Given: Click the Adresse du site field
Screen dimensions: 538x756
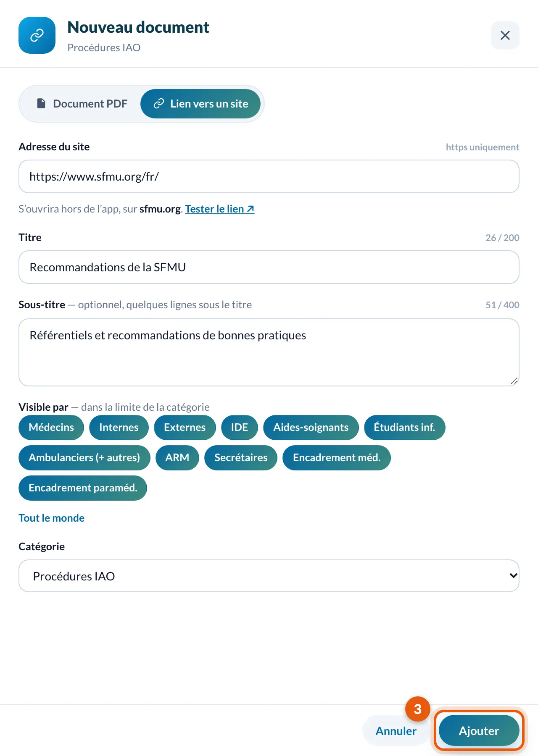Looking at the screenshot, I should tap(269, 176).
